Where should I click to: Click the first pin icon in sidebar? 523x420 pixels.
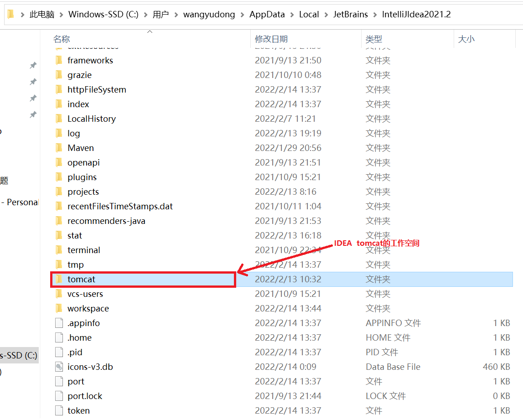pyautogui.click(x=33, y=66)
